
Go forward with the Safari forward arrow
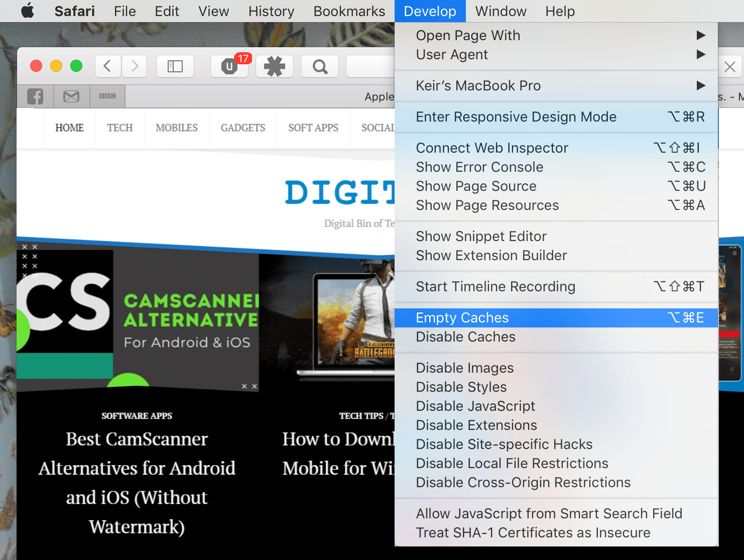(134, 66)
